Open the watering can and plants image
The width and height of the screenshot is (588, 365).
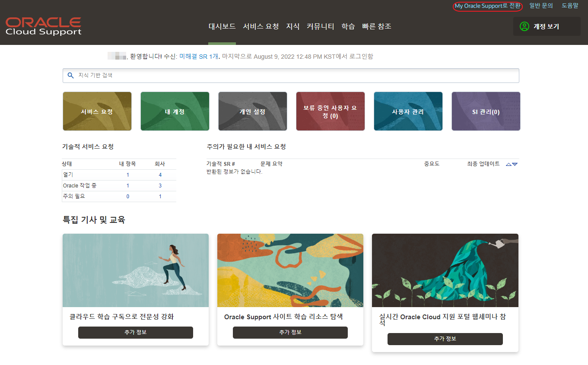click(x=445, y=270)
